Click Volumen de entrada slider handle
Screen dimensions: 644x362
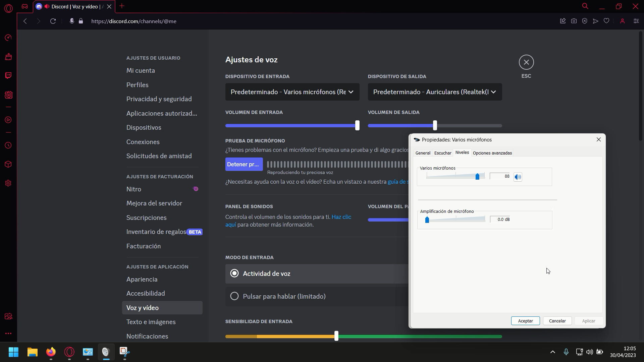point(357,126)
